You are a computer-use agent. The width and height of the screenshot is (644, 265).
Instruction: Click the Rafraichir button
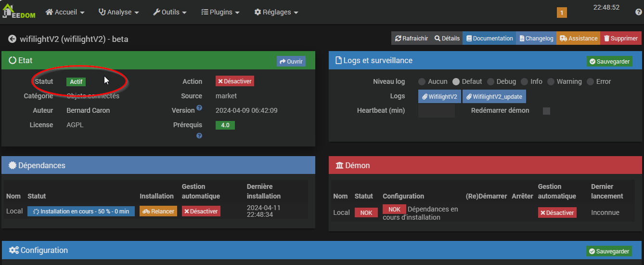click(x=412, y=39)
